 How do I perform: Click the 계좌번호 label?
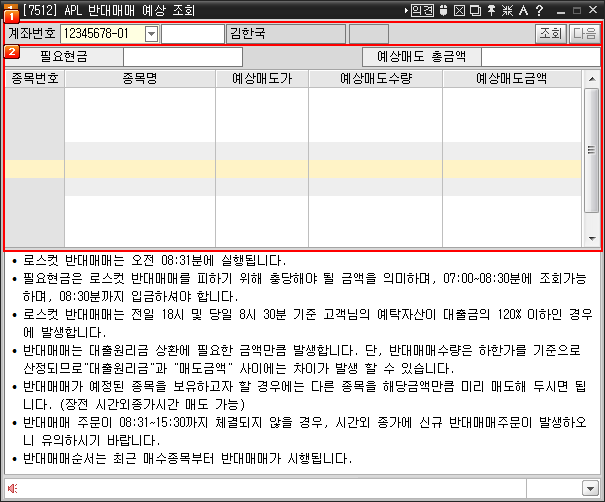click(32, 34)
